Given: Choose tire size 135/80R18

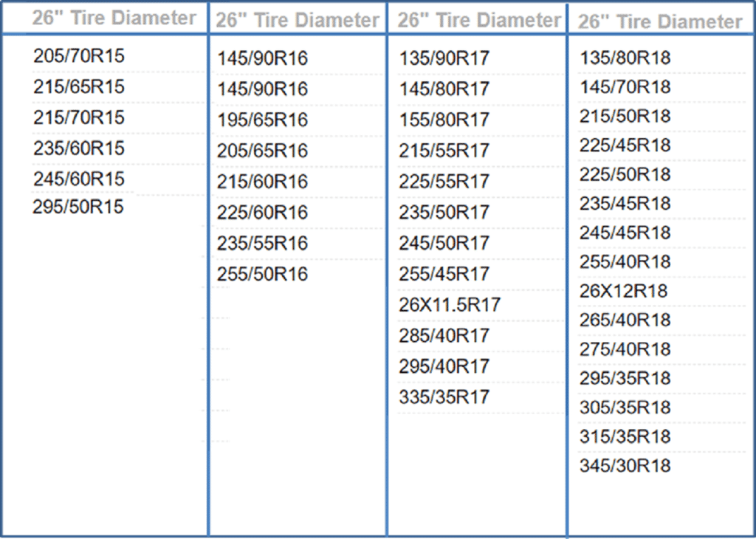Looking at the screenshot, I should point(625,58).
